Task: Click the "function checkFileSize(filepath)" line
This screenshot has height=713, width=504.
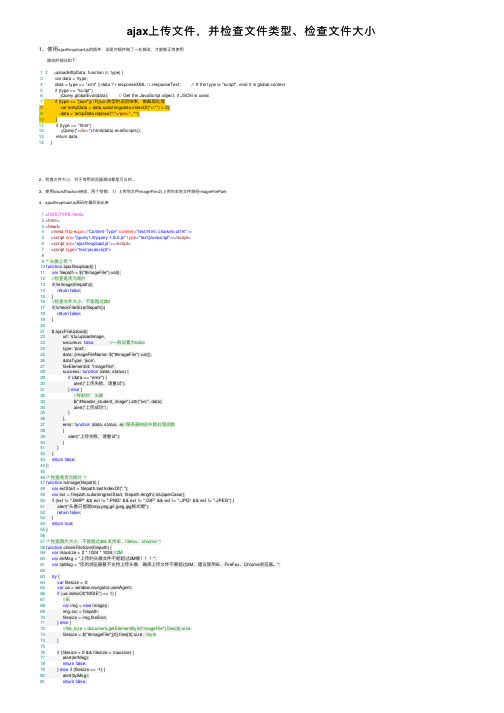Action: click(x=79, y=547)
